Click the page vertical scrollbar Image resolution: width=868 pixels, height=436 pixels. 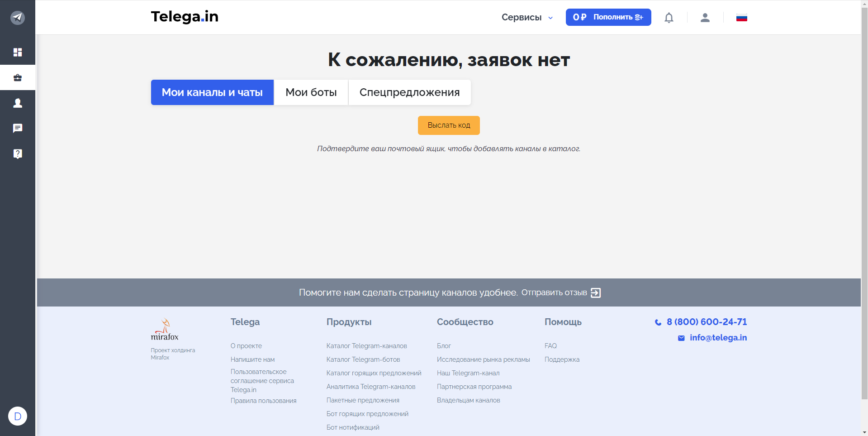(x=864, y=204)
